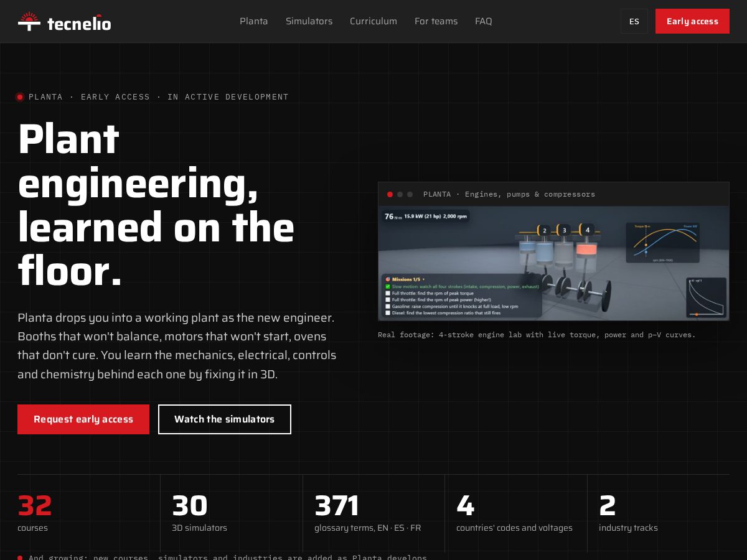The image size is (747, 560).
Task: Click the red status dot beside PLANTA early access
Action: coord(20,97)
